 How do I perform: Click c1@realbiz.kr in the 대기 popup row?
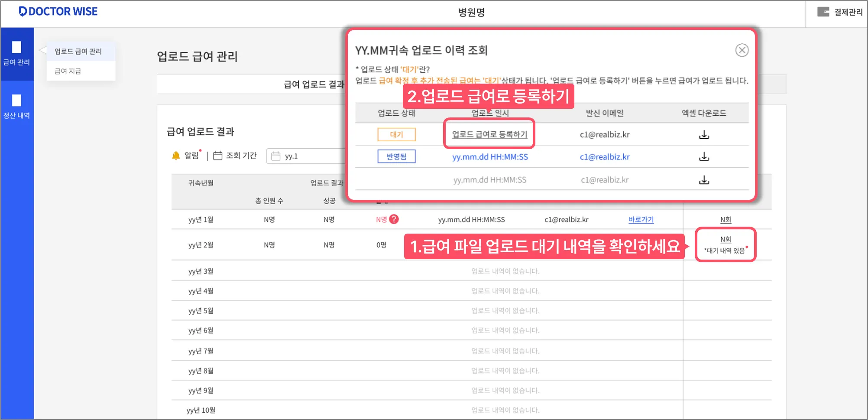click(605, 134)
